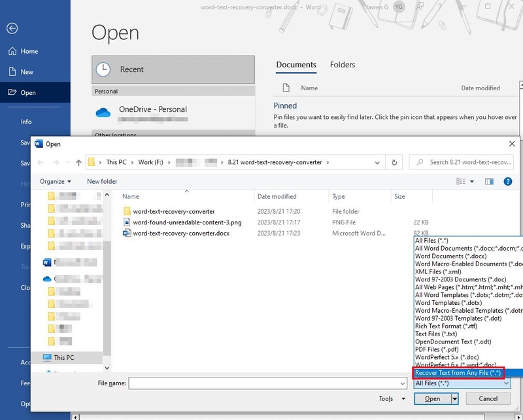Sort recent documents by Date modified

481,88
